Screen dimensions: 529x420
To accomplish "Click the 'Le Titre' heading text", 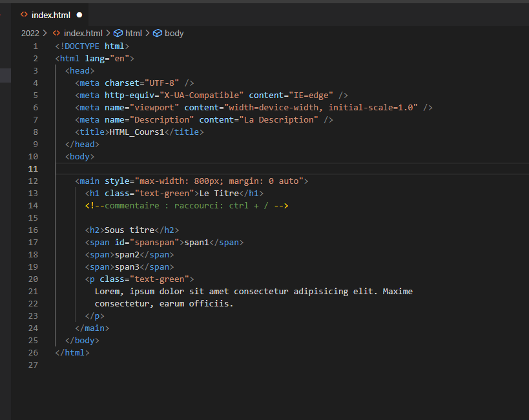I will pyautogui.click(x=219, y=193).
